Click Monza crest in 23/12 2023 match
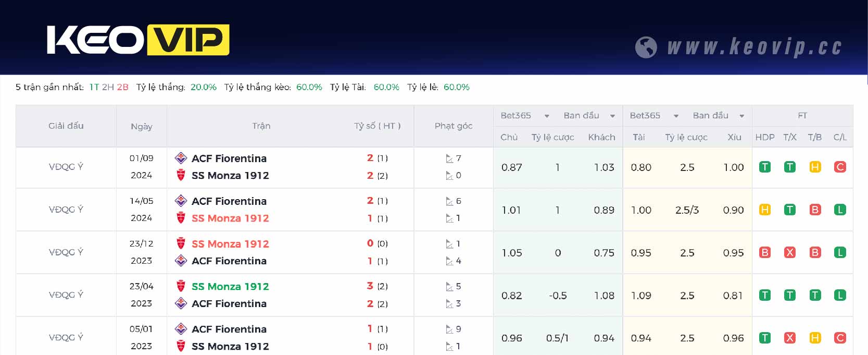The width and height of the screenshot is (868, 355). click(181, 243)
